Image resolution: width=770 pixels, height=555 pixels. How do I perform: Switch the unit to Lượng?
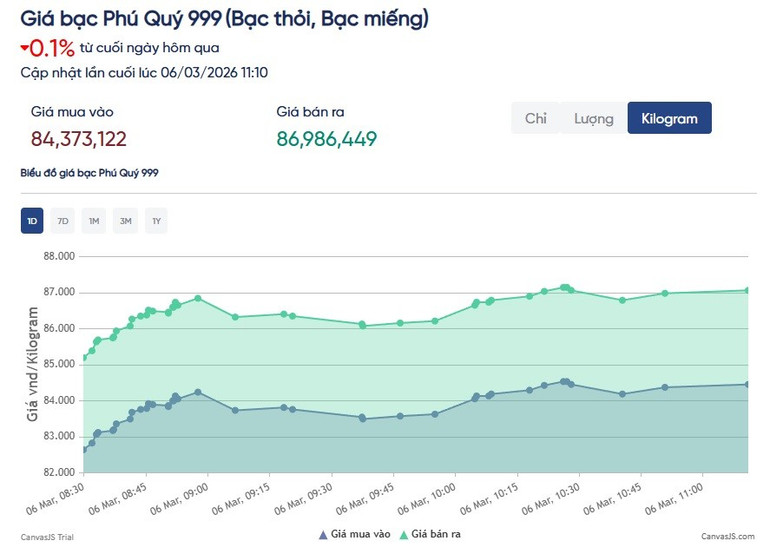[x=593, y=118]
